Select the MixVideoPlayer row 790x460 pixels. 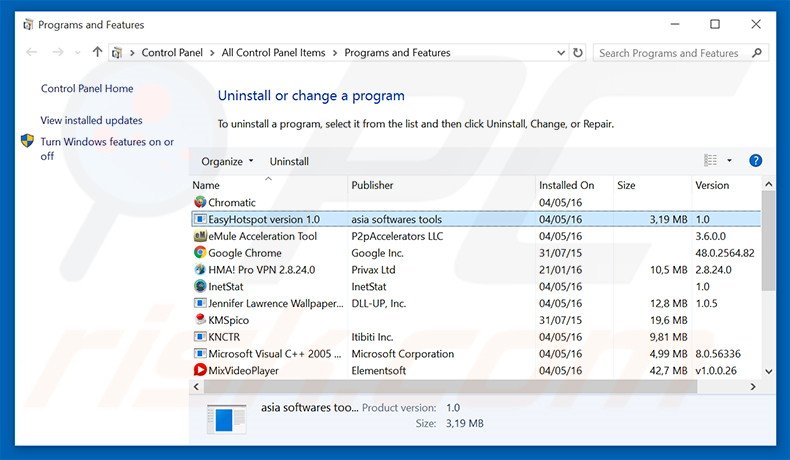coord(476,370)
